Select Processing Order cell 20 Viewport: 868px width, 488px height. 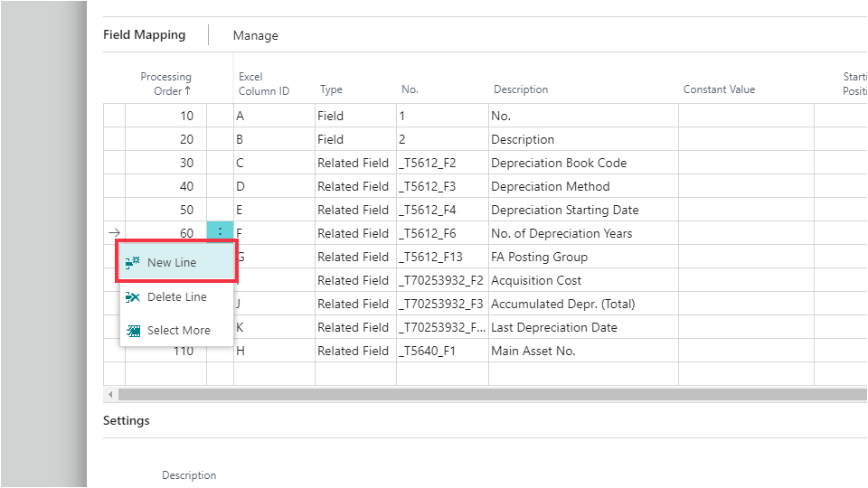coord(165,139)
